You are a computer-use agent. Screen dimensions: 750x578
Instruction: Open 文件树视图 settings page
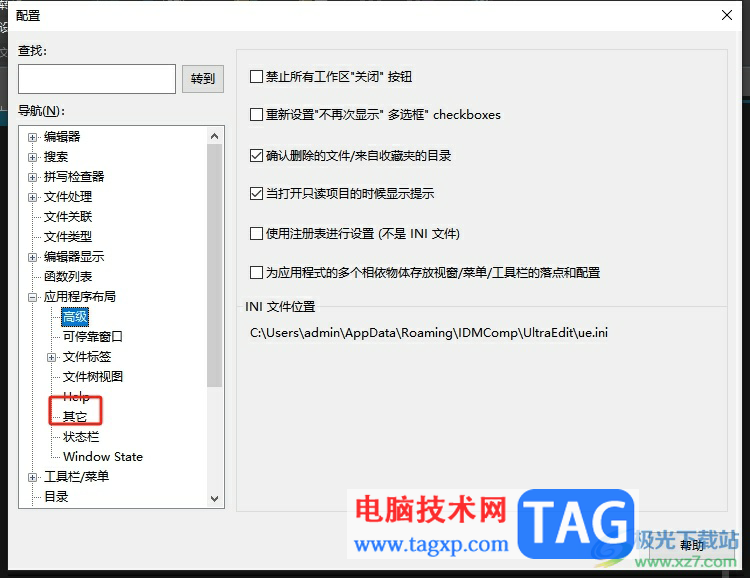(x=93, y=377)
